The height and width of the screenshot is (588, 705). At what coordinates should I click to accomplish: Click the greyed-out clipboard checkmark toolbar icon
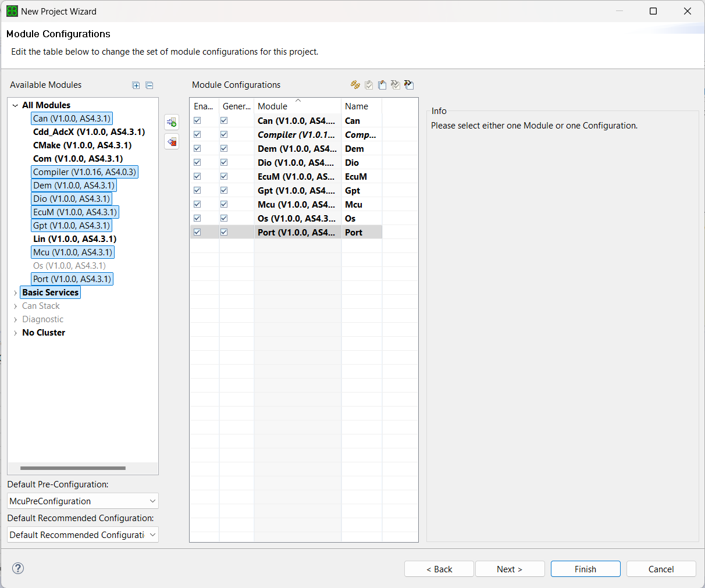click(x=369, y=85)
